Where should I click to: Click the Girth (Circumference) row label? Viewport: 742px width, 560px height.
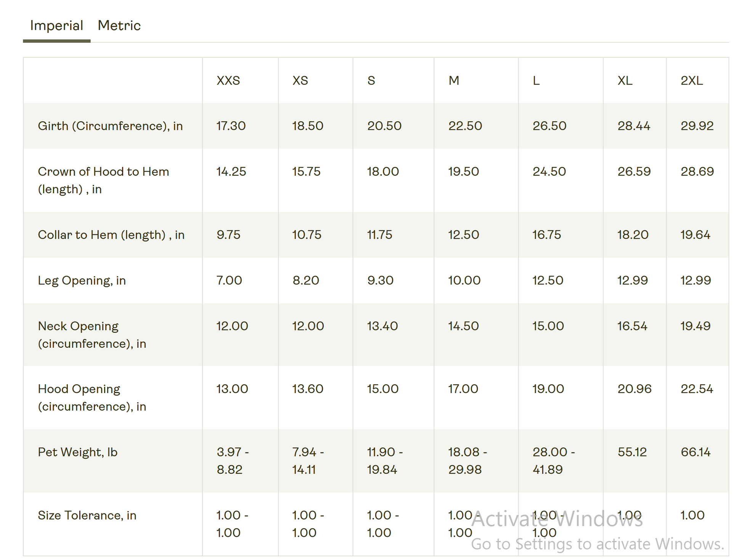point(110,126)
